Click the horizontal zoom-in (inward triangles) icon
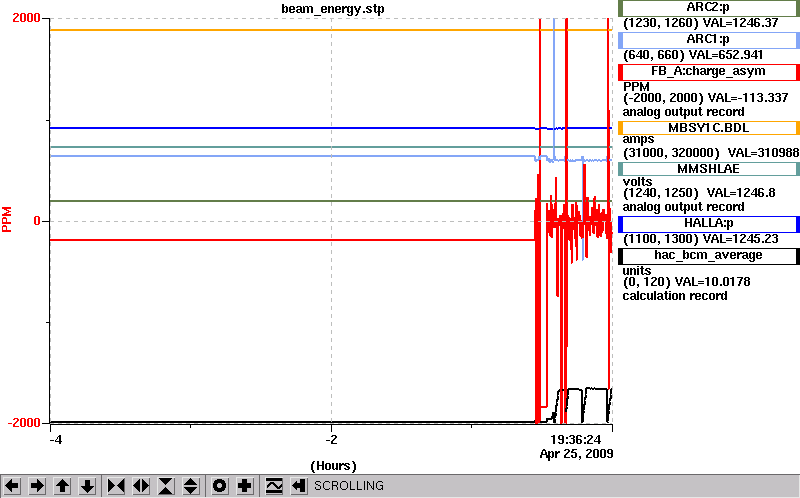 coord(116,486)
